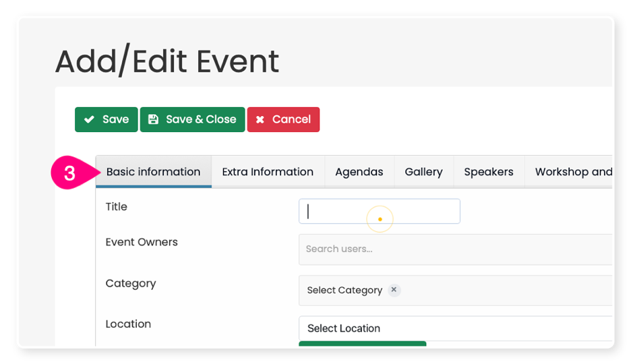Click the checkmark icon on the Save button
631x364 pixels.
tap(89, 119)
